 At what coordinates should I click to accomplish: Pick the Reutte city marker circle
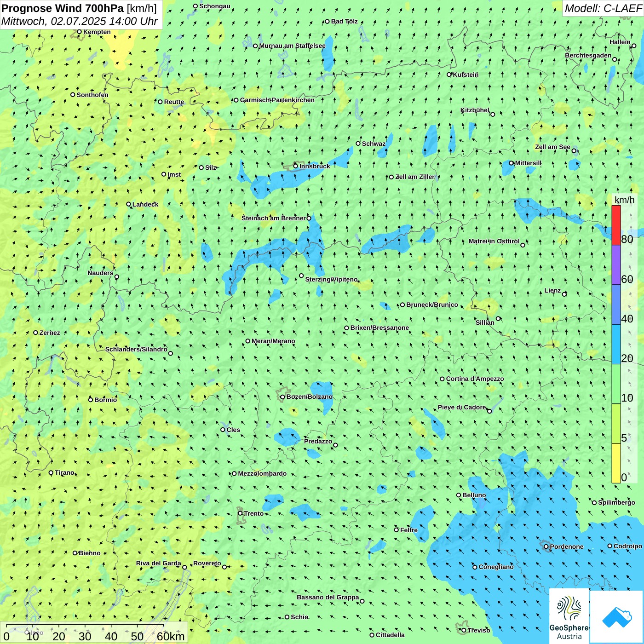[160, 102]
